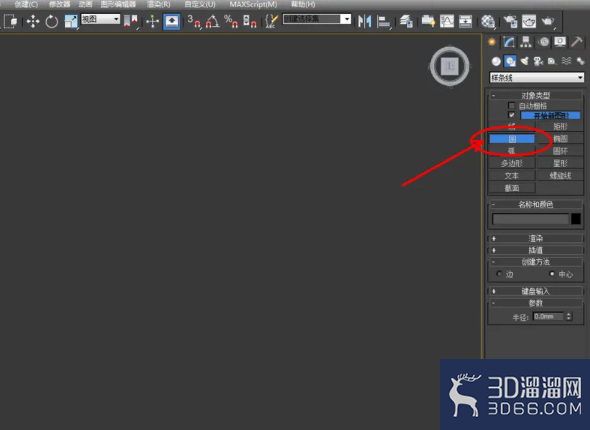Open Edit Named Selection Sets

click(x=271, y=21)
